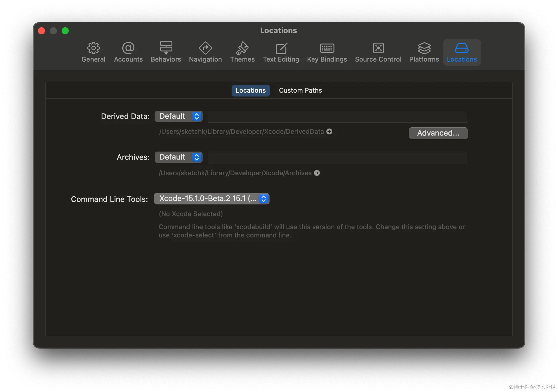Click the xcodebuild command line tools description
The width and height of the screenshot is (558, 392).
coord(312,231)
